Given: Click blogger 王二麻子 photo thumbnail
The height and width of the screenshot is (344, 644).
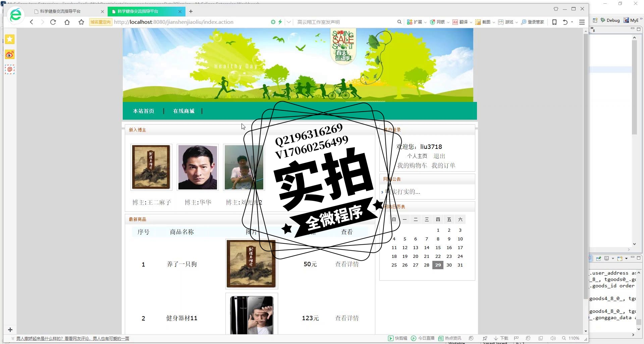Looking at the screenshot, I should (x=151, y=167).
